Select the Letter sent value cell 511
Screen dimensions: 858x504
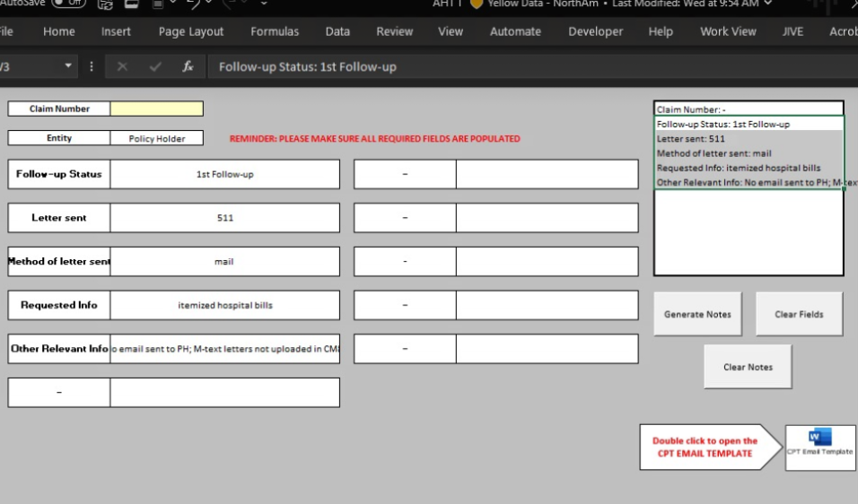coord(225,218)
